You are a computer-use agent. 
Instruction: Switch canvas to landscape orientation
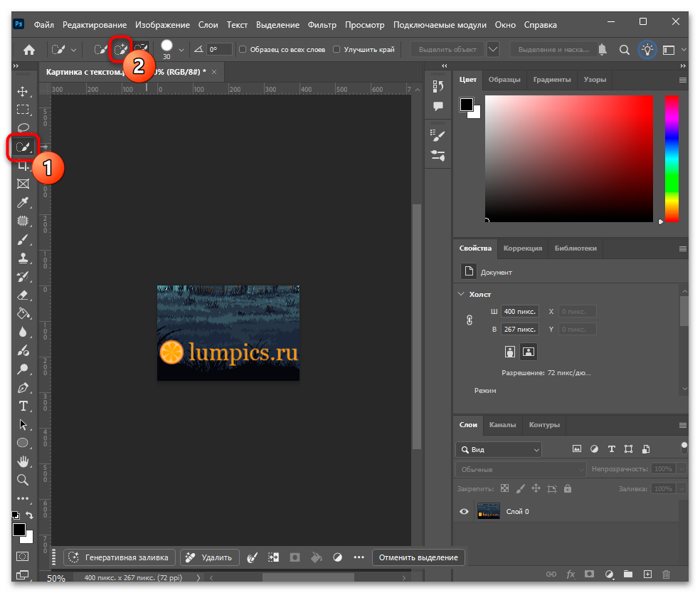click(529, 352)
